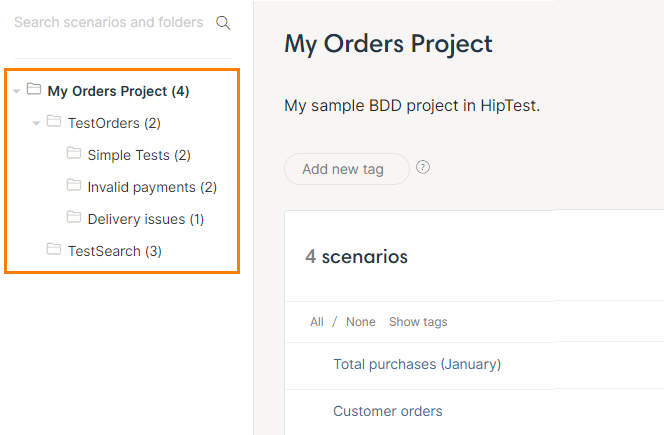Select the Delivery issues (1) folder
The width and height of the screenshot is (664, 435).
click(145, 219)
